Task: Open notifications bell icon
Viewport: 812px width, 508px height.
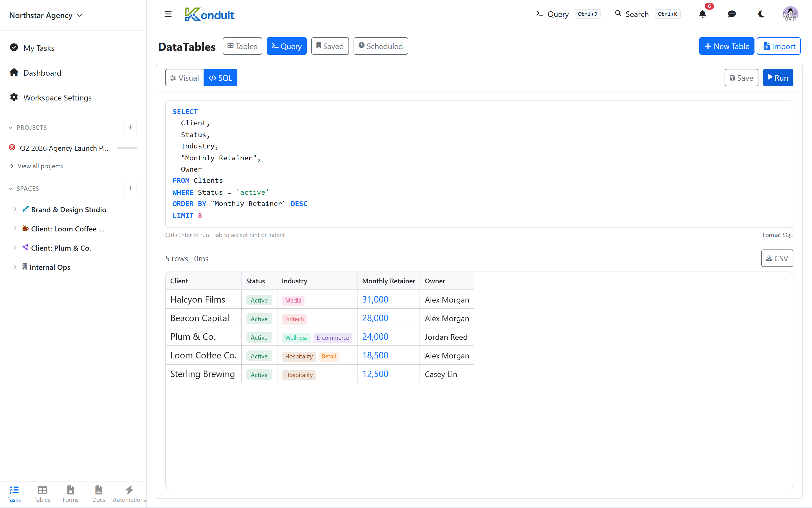Action: click(x=702, y=14)
